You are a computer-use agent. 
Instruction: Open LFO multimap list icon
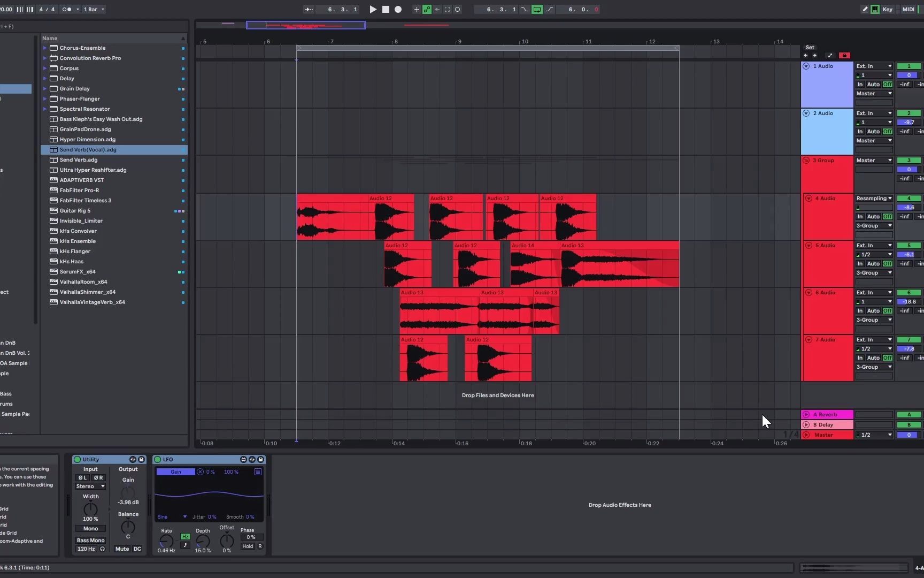coord(258,471)
